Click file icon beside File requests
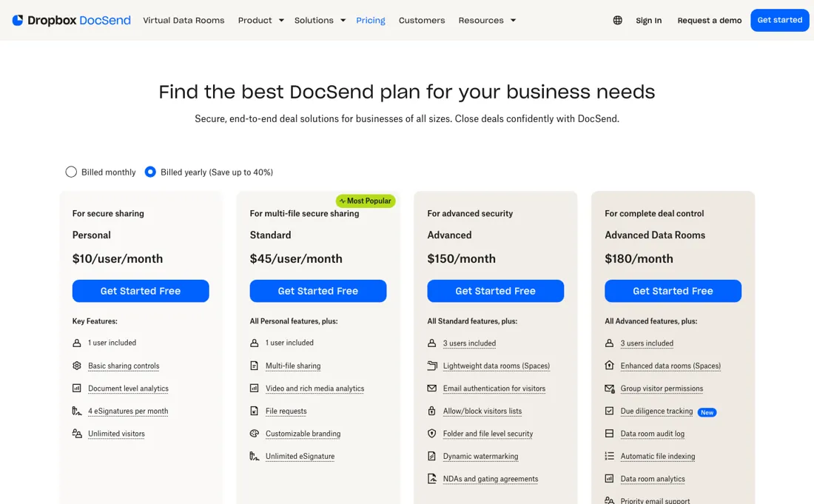Viewport: 814px width, 504px height. (255, 411)
